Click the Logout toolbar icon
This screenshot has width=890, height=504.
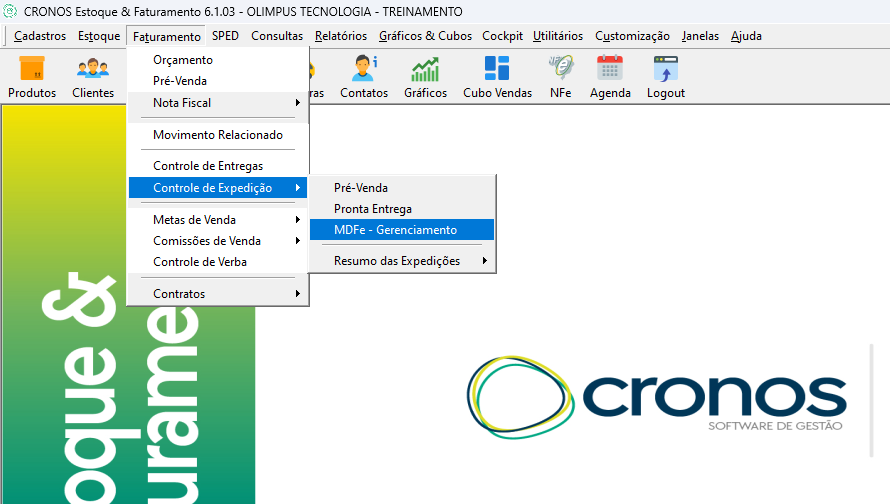point(666,77)
